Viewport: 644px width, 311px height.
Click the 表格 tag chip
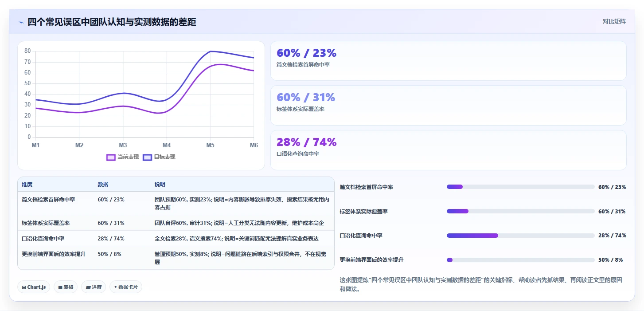click(66, 287)
